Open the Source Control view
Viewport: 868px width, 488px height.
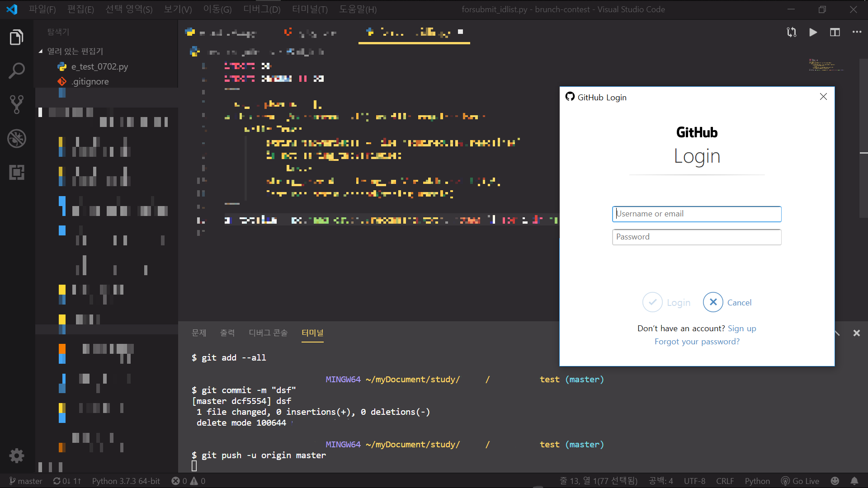17,104
